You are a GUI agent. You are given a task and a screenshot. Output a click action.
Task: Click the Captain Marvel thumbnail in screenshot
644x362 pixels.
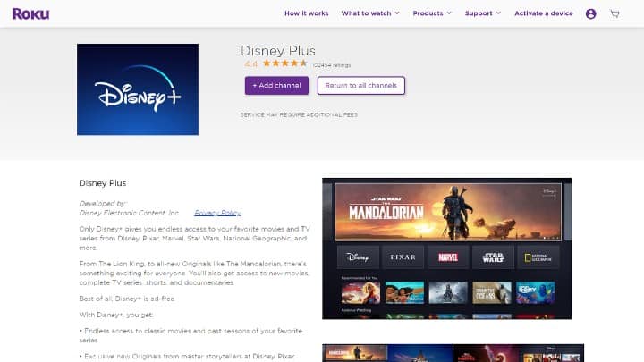pos(360,292)
